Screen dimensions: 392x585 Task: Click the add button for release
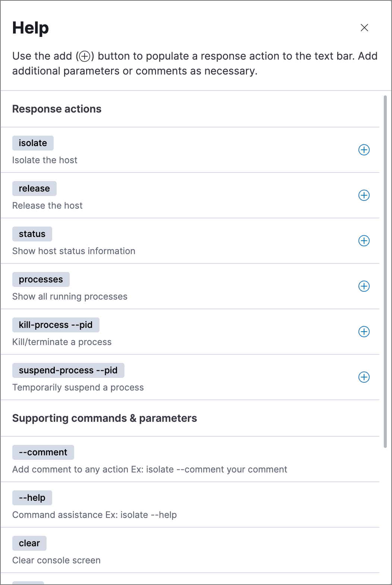point(364,195)
